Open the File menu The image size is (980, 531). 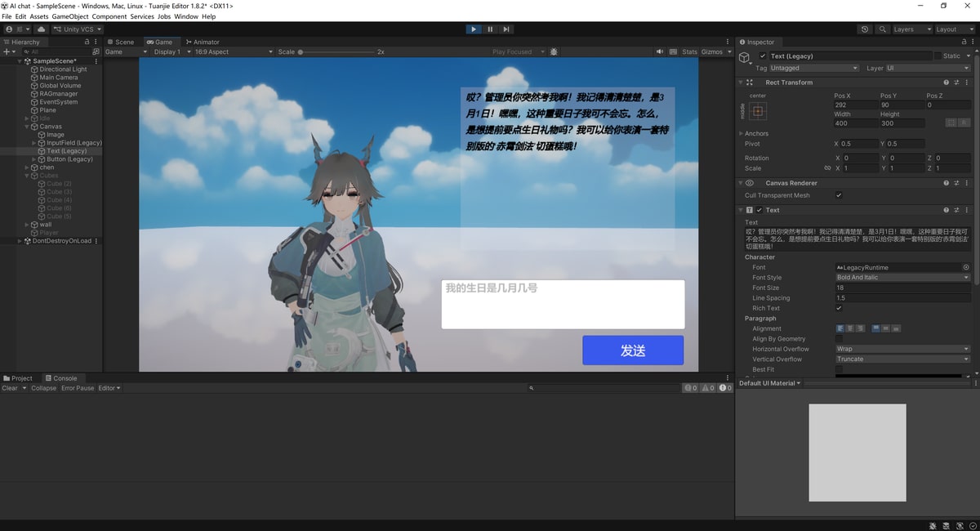[x=7, y=16]
